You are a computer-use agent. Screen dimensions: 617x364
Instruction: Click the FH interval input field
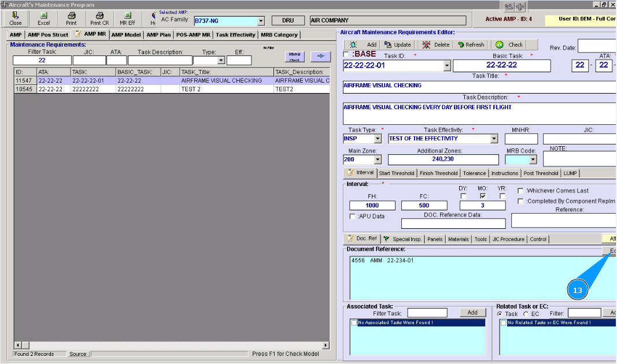372,205
